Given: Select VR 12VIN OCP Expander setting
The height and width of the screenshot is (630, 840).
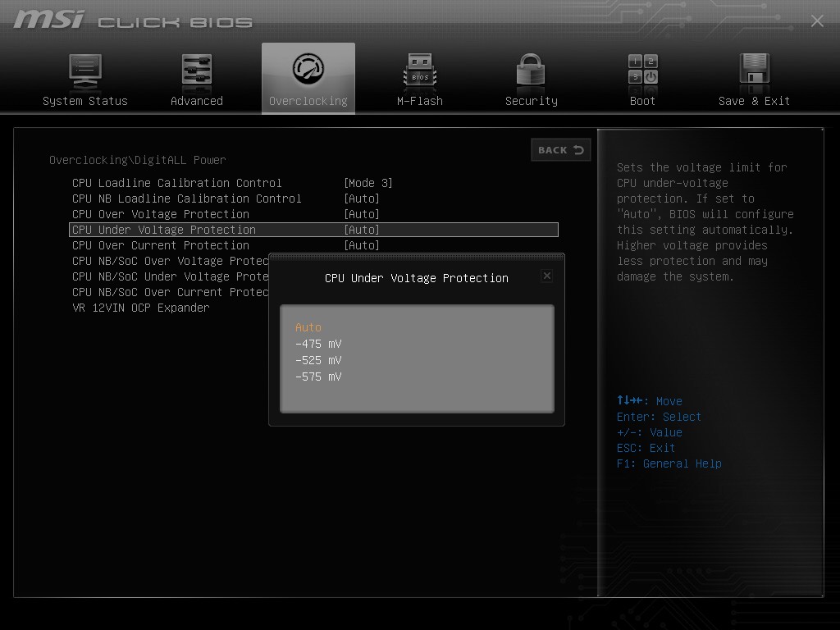Looking at the screenshot, I should click(x=141, y=308).
